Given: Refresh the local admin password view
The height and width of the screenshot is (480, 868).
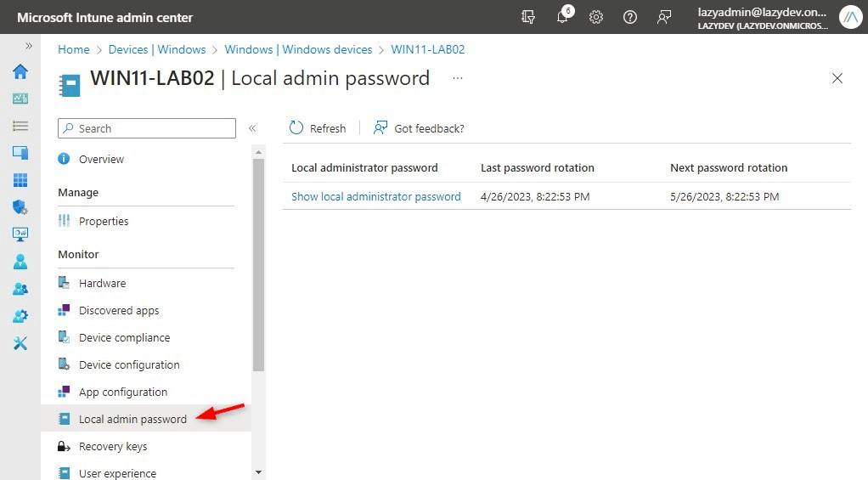Looking at the screenshot, I should 317,128.
